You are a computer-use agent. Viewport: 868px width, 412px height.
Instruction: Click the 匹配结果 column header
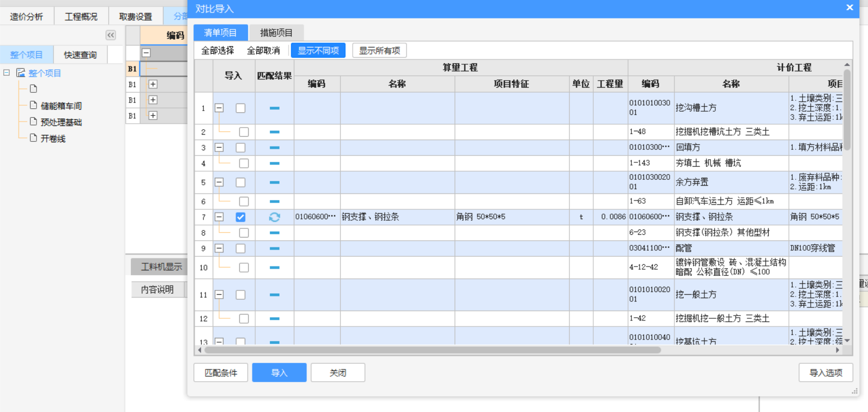point(274,76)
